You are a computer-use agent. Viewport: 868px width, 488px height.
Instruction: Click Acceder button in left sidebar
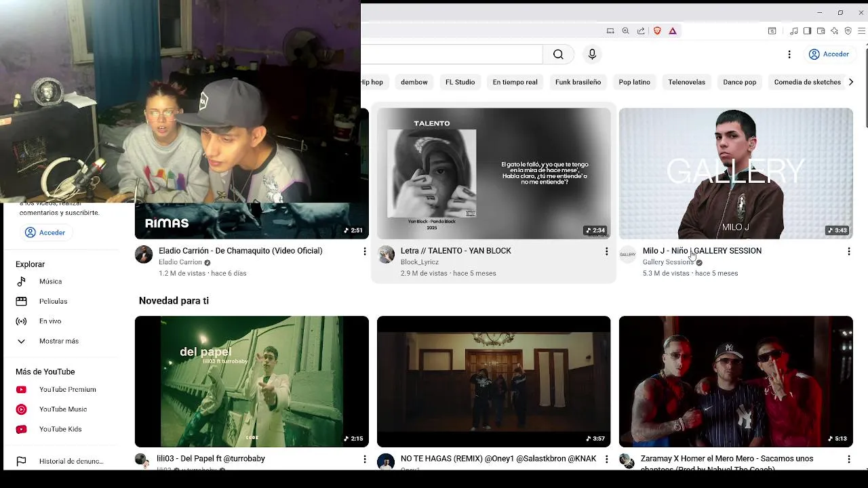45,232
